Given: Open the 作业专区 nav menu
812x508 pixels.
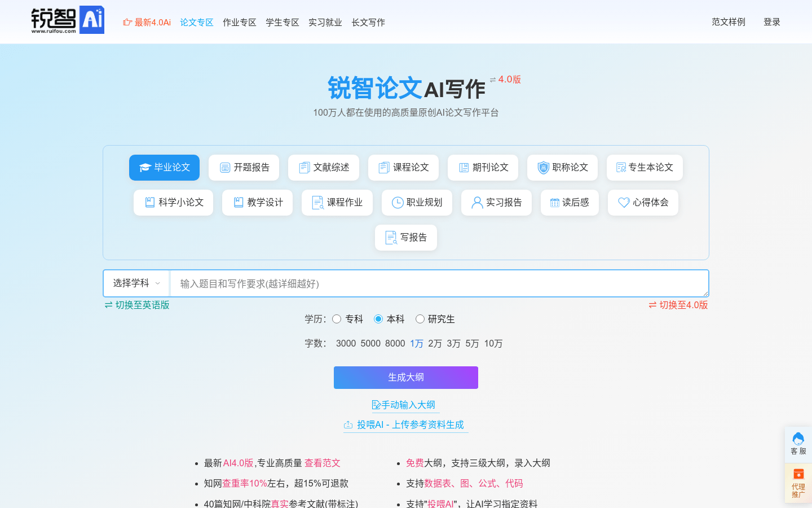Looking at the screenshot, I should click(240, 23).
